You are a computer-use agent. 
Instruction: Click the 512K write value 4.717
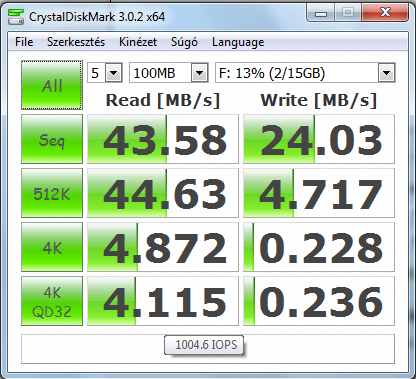click(319, 193)
